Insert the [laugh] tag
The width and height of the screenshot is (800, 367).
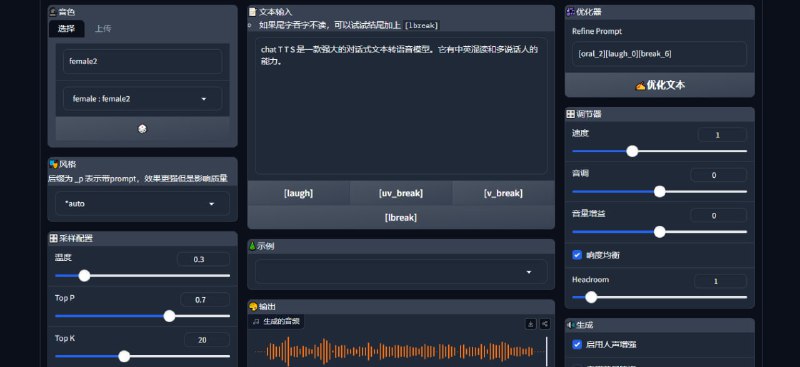pos(298,193)
